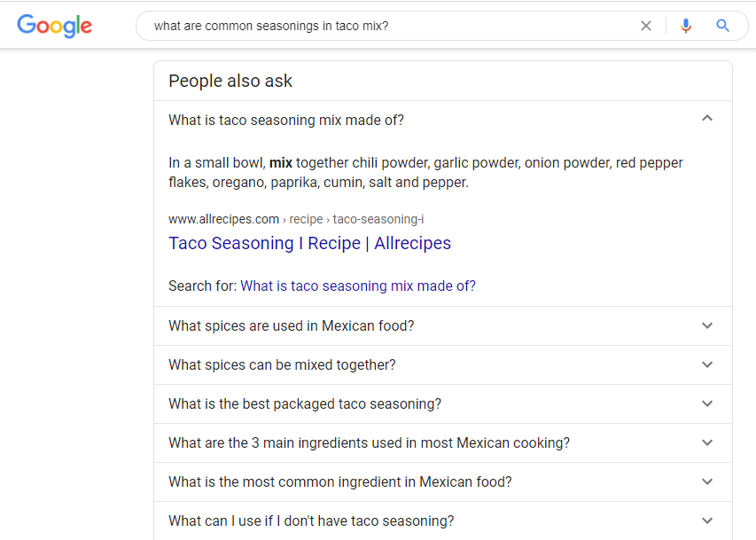The image size is (756, 540).
Task: Open the 'Taco Seasoning I Recipe | Allrecipes' link
Action: [x=309, y=243]
